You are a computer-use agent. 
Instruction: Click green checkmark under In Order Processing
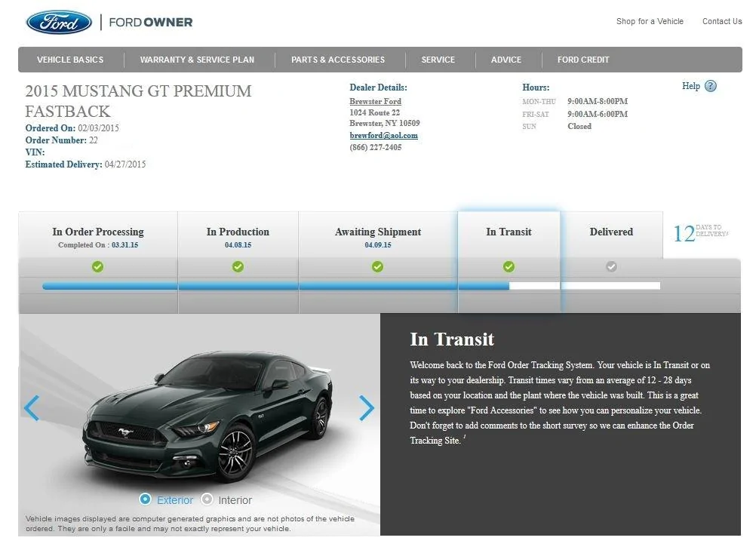point(98,266)
